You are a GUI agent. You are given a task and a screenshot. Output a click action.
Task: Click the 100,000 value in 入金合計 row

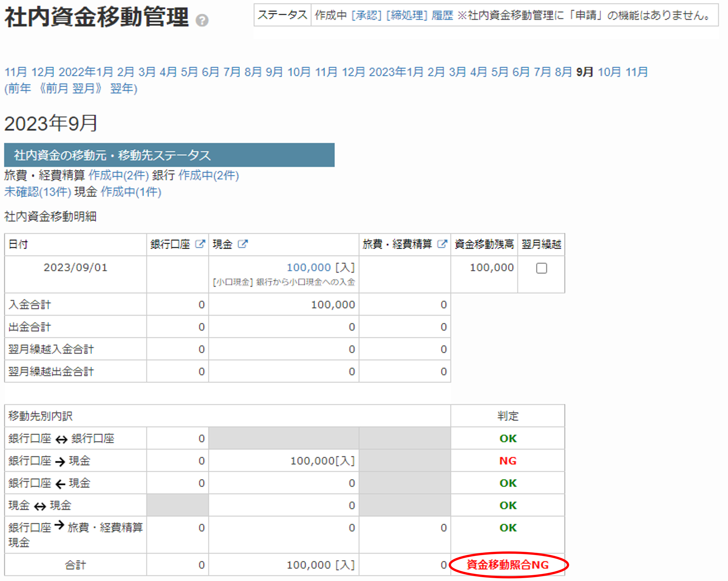click(x=333, y=305)
